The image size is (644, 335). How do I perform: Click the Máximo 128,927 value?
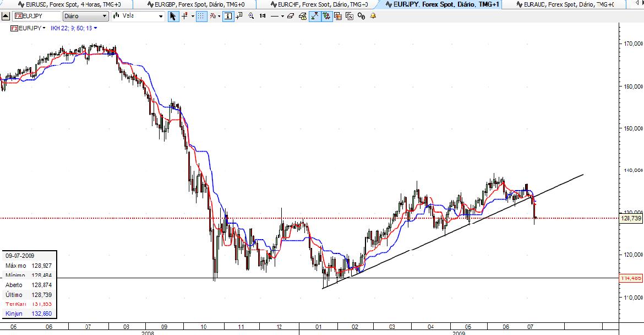click(x=41, y=266)
